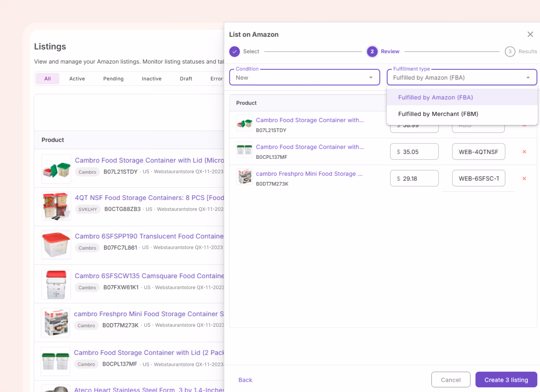Click Listings thumbnail for B07L21STDY
The width and height of the screenshot is (540, 392).
point(56,169)
